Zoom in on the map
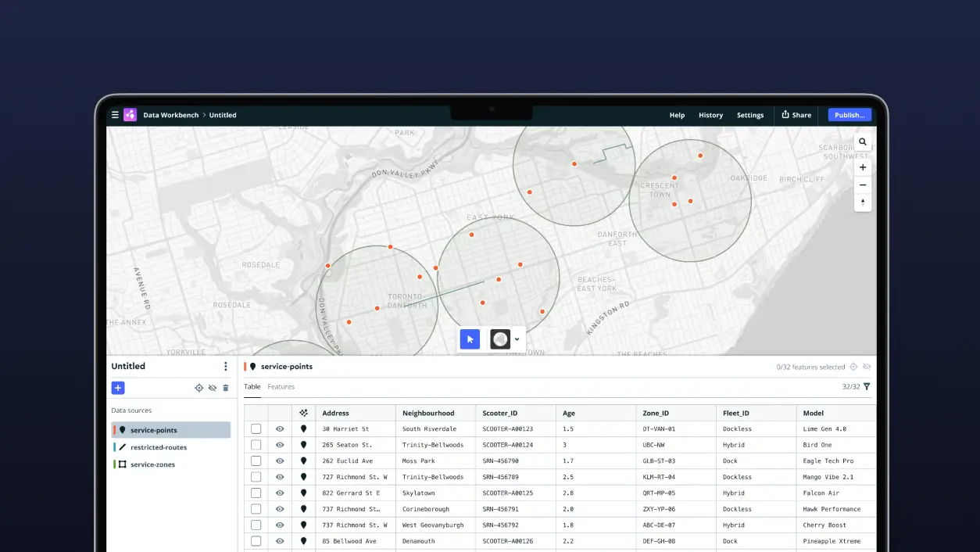The image size is (980, 552). pos(863,167)
